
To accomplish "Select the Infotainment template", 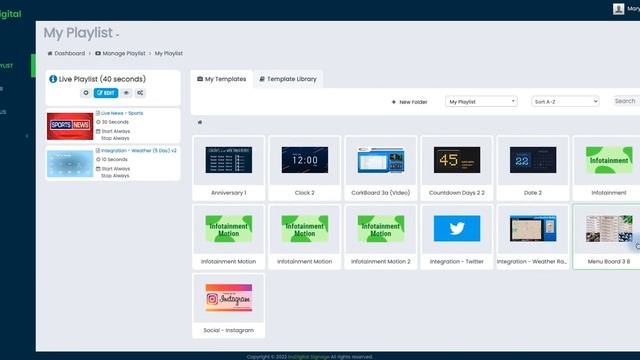I will (608, 168).
